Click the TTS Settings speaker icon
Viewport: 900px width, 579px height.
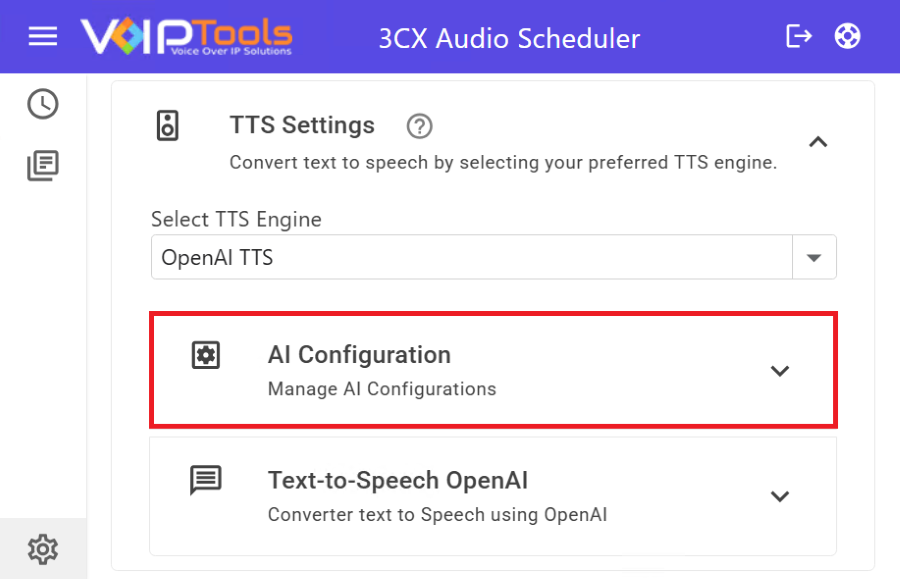168,126
